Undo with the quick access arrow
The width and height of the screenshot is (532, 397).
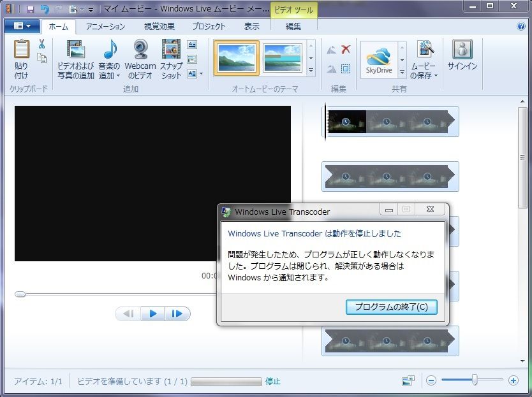[x=45, y=9]
